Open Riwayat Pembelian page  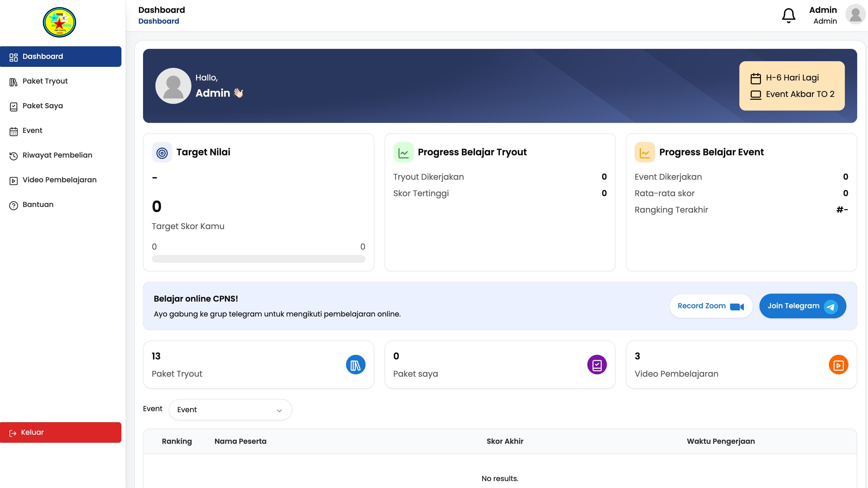(x=61, y=155)
